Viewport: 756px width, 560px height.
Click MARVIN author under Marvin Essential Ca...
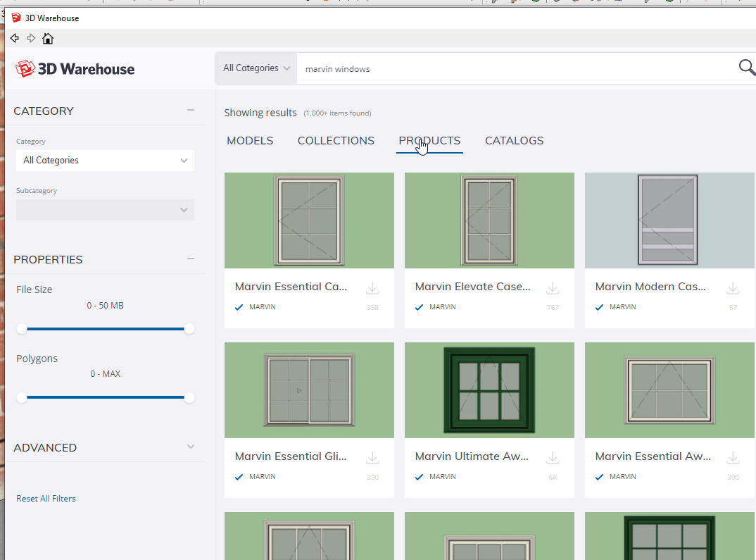point(263,307)
